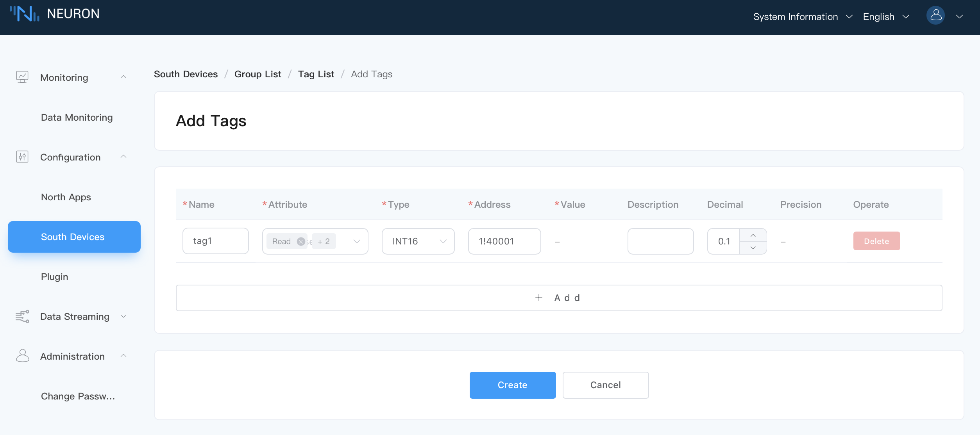Screen dimensions: 980x435
Task: Add a new tag row
Action: point(559,298)
